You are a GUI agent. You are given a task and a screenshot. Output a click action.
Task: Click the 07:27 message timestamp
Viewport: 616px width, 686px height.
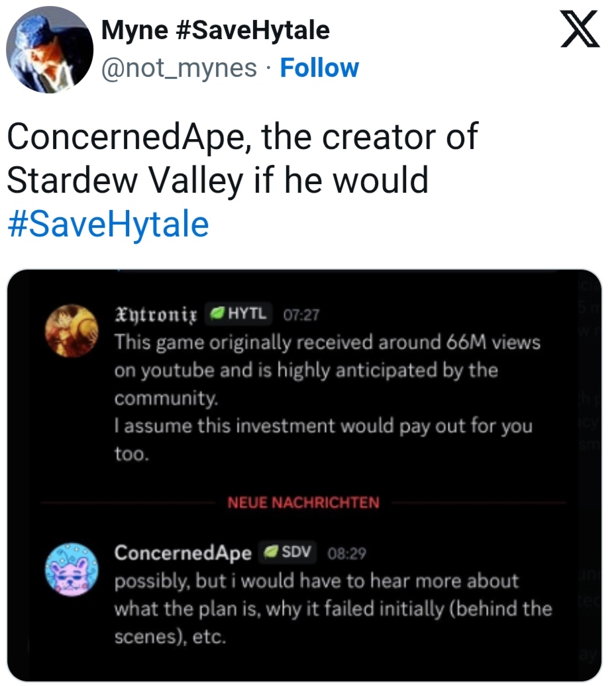coord(301,315)
